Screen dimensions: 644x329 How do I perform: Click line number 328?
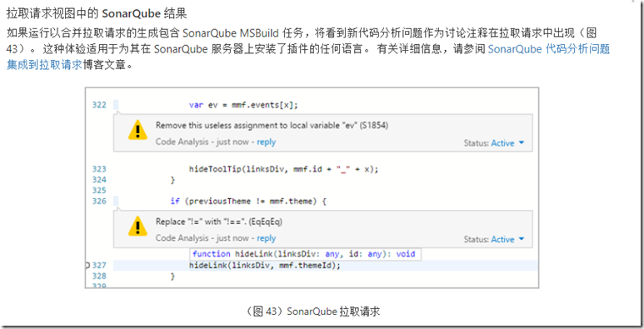pyautogui.click(x=99, y=276)
